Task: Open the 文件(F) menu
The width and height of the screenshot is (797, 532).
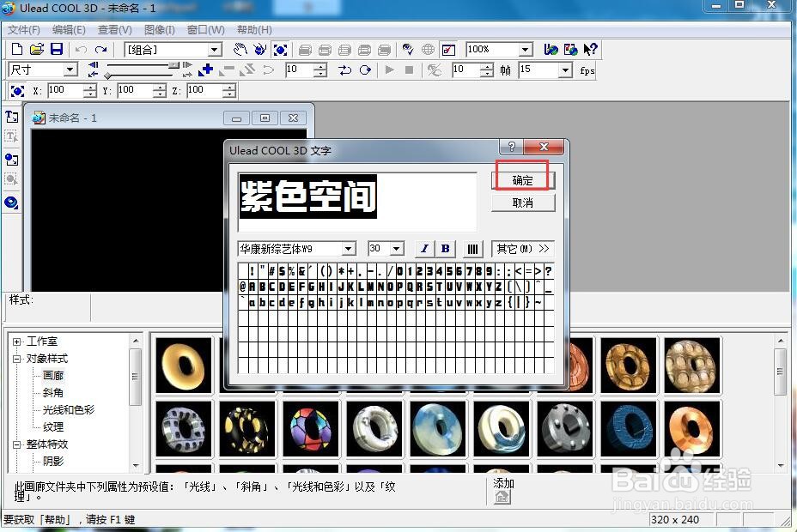Action: click(23, 30)
